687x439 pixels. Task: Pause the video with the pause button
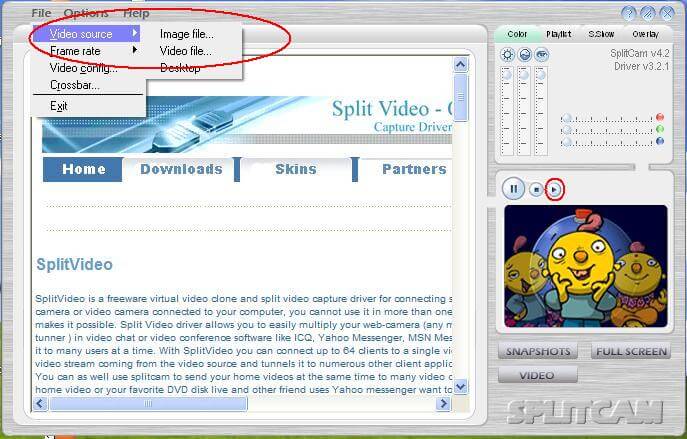click(x=514, y=188)
